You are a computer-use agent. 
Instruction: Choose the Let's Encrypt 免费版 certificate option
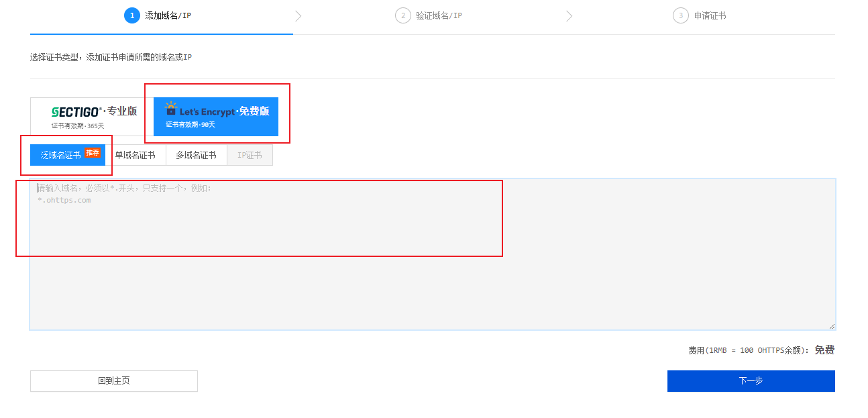click(216, 117)
